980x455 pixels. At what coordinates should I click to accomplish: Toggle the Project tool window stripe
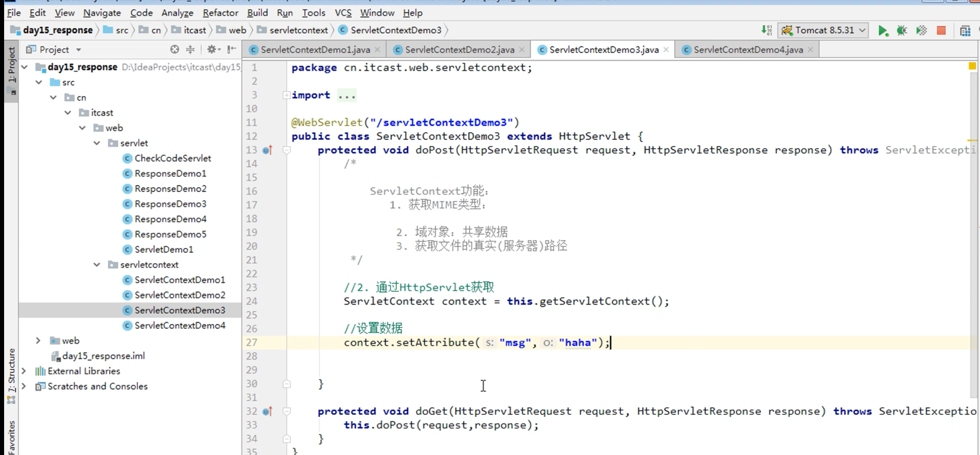(11, 65)
